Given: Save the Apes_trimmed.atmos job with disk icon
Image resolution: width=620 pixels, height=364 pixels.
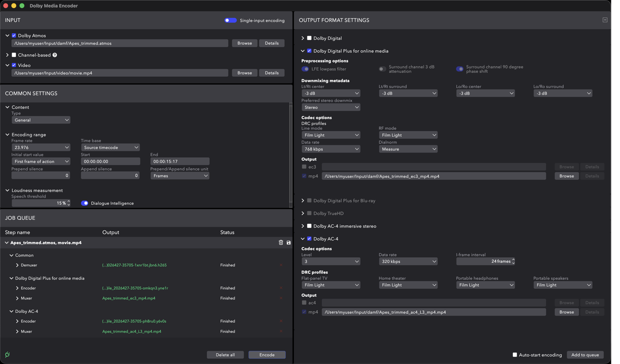Looking at the screenshot, I should tap(288, 243).
